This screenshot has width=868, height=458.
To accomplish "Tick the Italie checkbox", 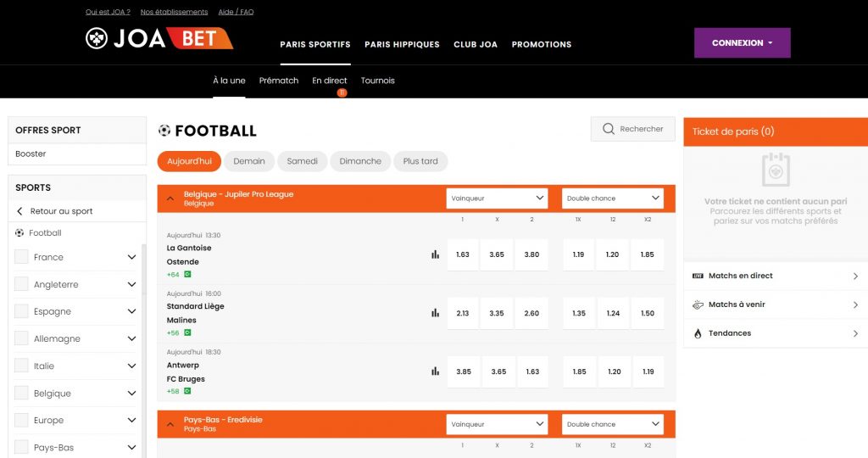I will coord(22,366).
